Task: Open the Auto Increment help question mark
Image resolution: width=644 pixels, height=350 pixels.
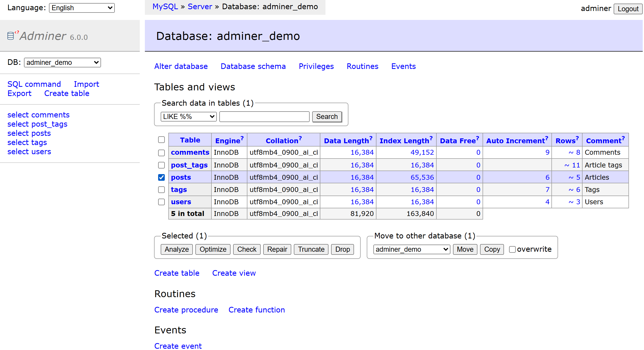Action: (547, 138)
